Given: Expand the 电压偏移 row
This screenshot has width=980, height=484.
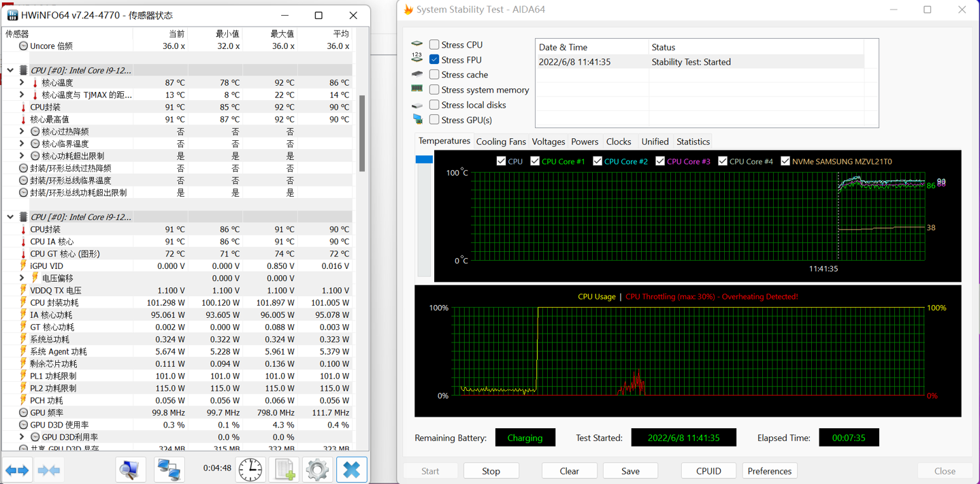Looking at the screenshot, I should [x=22, y=278].
